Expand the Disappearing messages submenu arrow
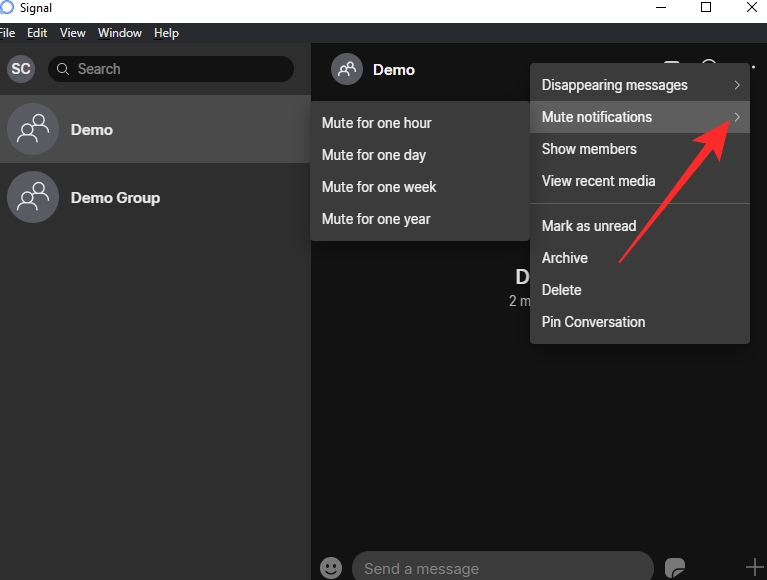767x580 pixels. [x=737, y=85]
